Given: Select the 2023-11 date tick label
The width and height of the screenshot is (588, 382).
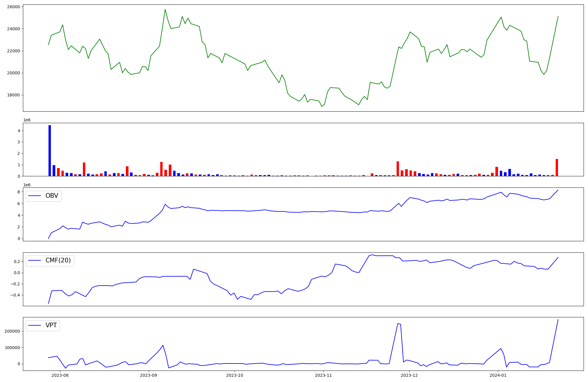Looking at the screenshot, I should 323,375.
